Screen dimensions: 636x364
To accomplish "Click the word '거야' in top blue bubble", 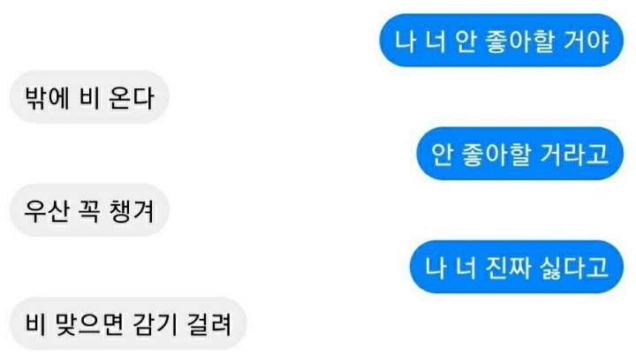I will (x=587, y=41).
